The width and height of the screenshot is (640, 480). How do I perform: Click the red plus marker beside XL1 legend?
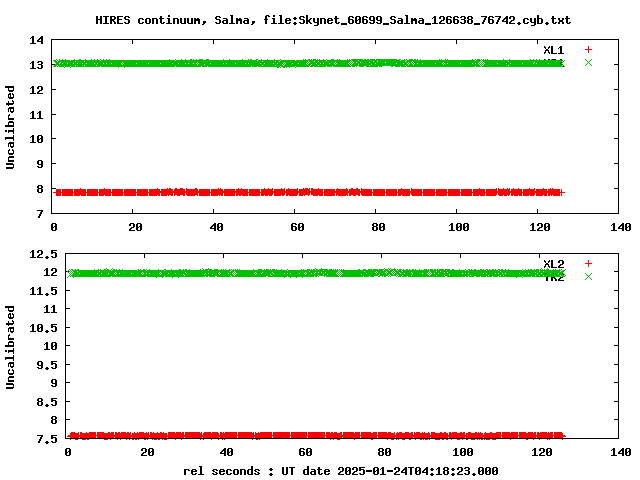coord(588,50)
